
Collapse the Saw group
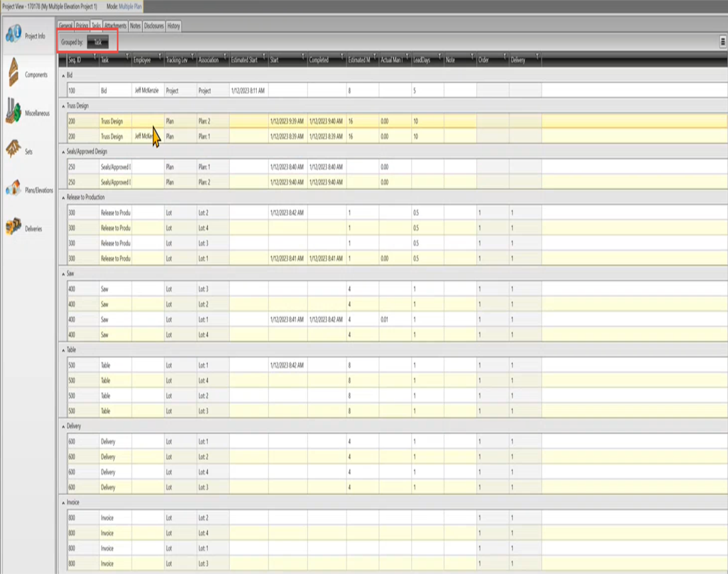(x=64, y=274)
